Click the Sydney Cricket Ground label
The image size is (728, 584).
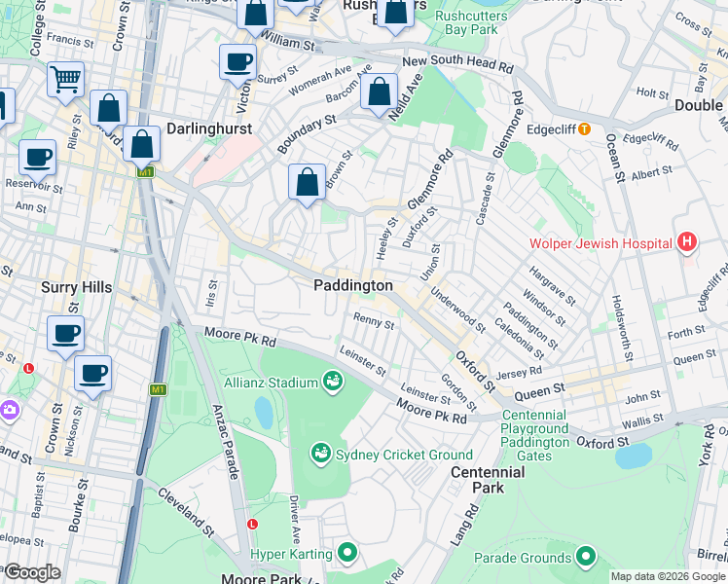click(404, 455)
